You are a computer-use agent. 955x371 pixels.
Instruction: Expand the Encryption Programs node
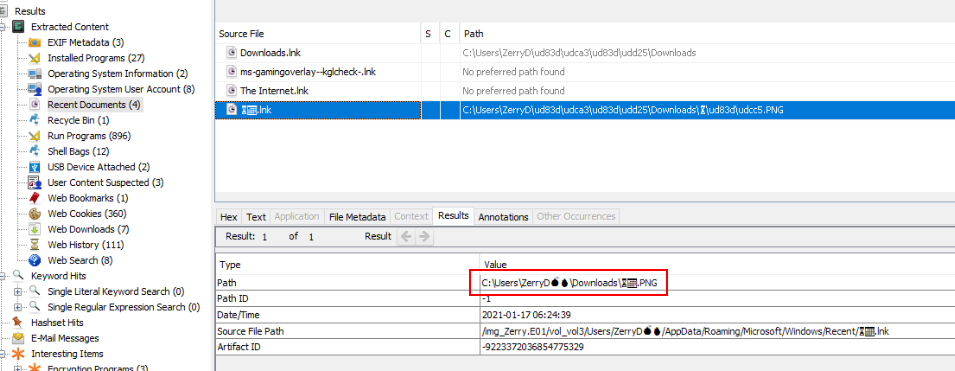pos(18,368)
